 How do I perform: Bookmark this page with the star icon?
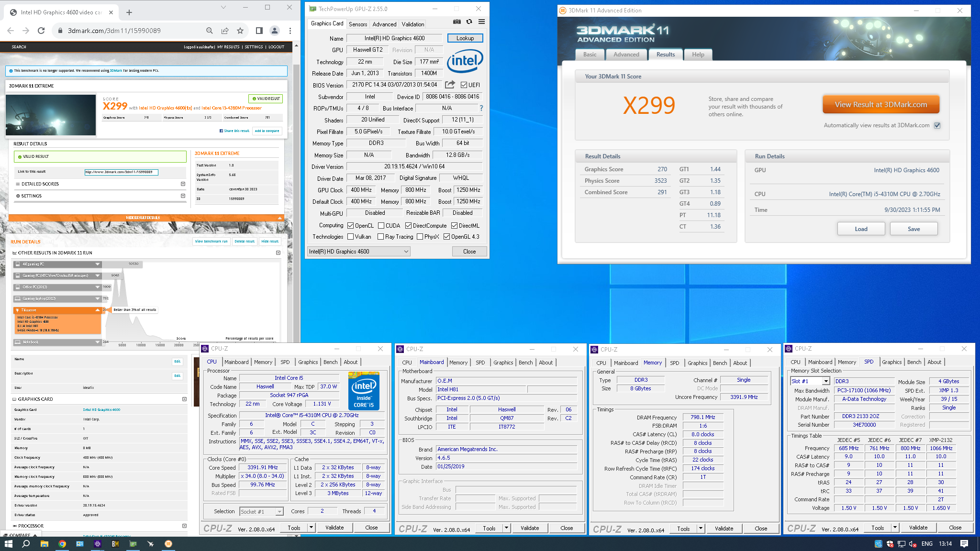240,31
